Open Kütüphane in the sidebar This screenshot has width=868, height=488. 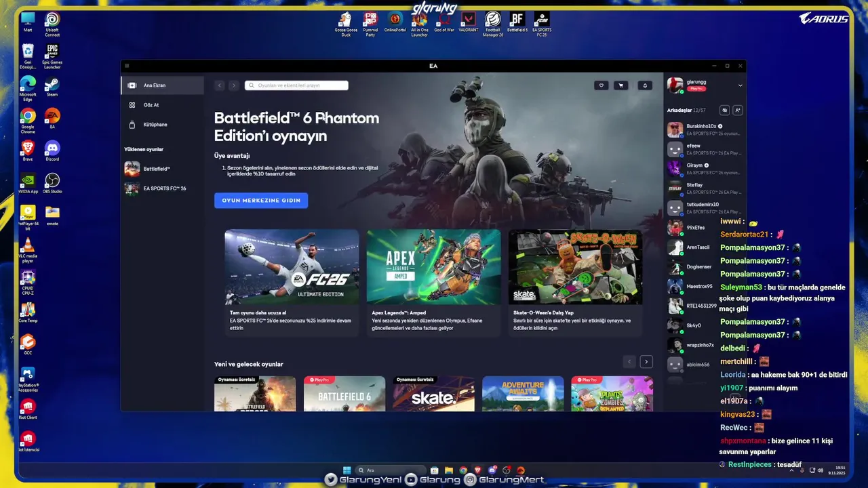(x=163, y=125)
